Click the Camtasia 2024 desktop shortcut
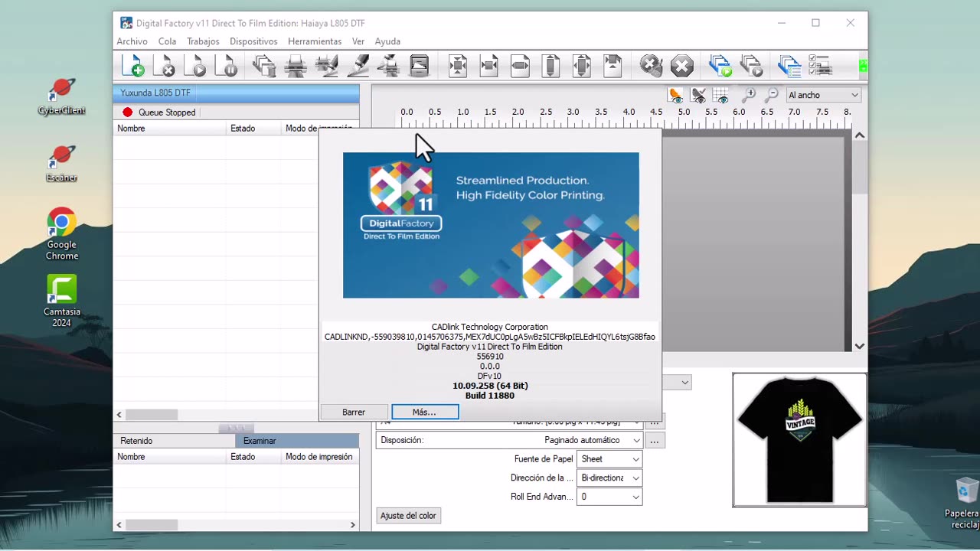Screen dimensions: 980x551 pyautogui.click(x=62, y=301)
